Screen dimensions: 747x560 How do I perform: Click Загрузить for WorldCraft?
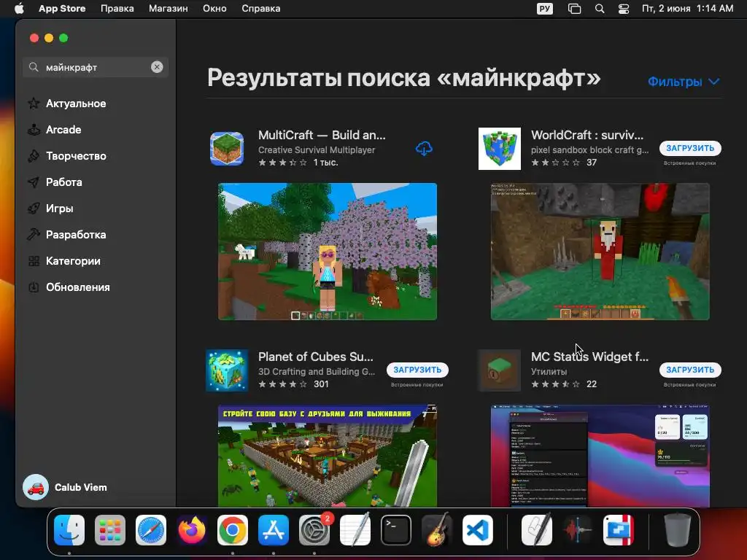click(690, 148)
